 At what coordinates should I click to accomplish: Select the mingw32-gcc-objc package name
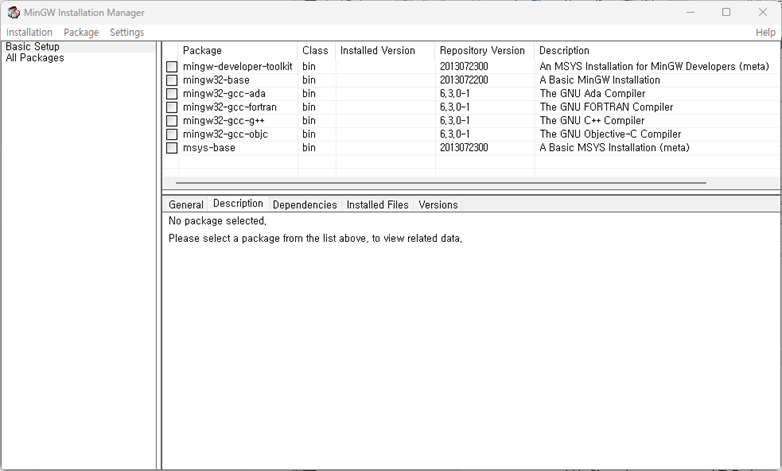pos(225,134)
